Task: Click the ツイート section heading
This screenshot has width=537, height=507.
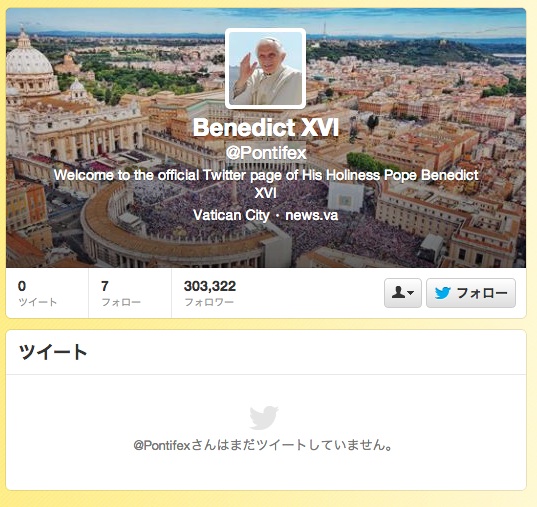Action: click(53, 352)
